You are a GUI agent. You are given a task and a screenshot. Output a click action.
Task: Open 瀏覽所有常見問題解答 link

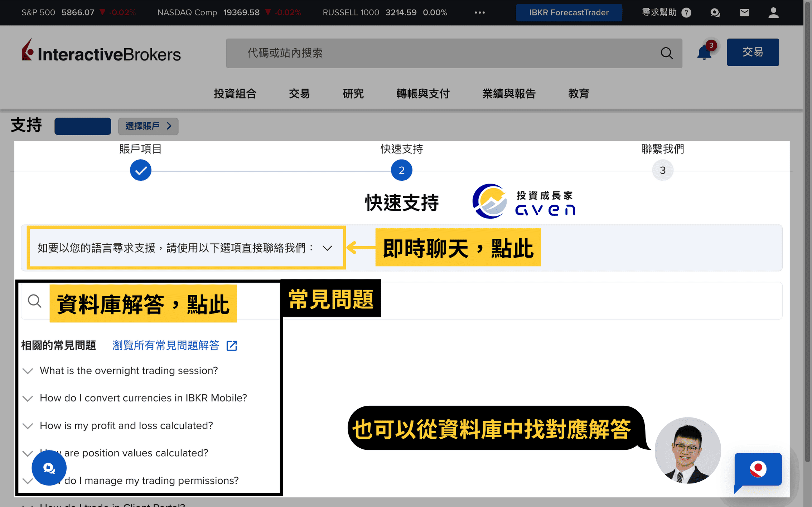click(x=166, y=345)
